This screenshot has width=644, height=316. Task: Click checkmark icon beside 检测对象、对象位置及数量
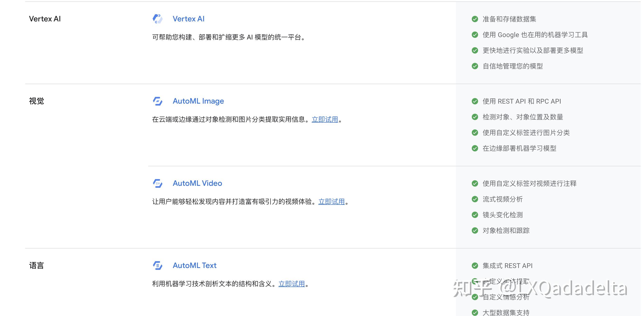[x=475, y=117]
